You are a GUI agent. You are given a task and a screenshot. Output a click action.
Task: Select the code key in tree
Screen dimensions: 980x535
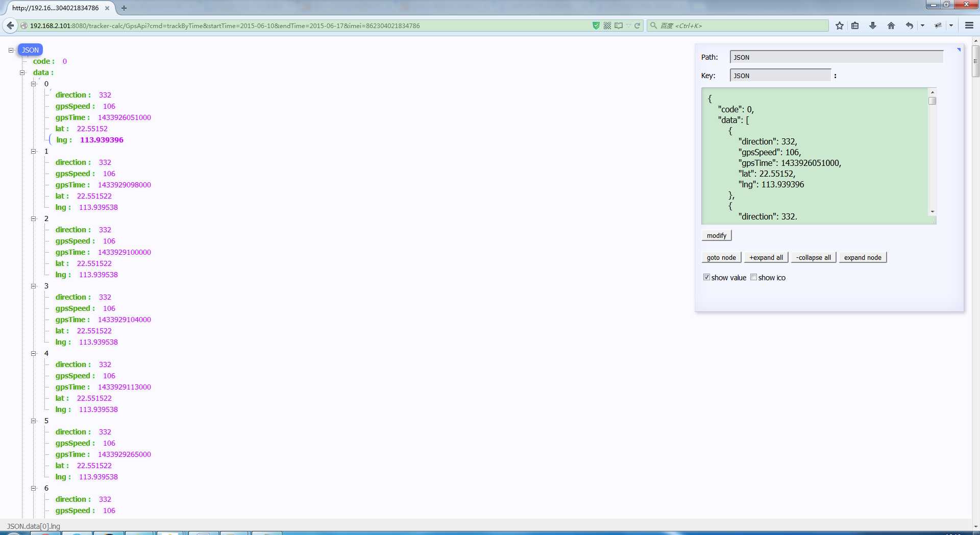(x=43, y=61)
